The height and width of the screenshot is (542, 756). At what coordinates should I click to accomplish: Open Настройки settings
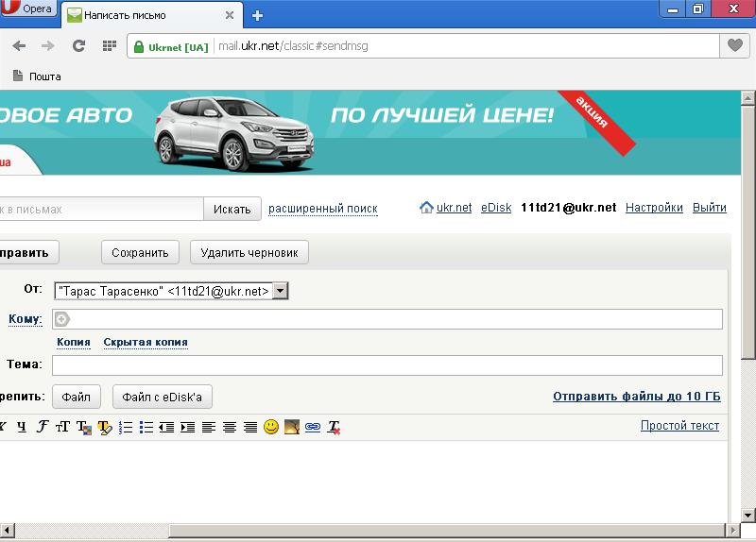pyautogui.click(x=654, y=208)
